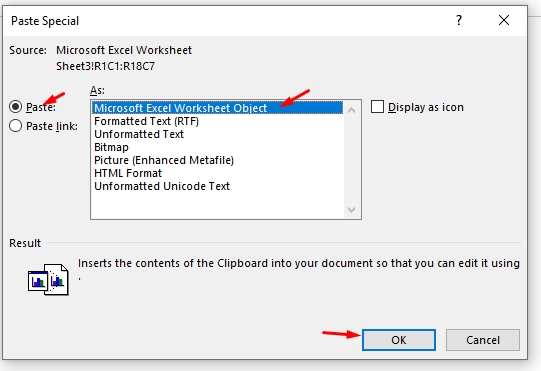
Task: Click the list scroll down arrow
Action: click(352, 209)
